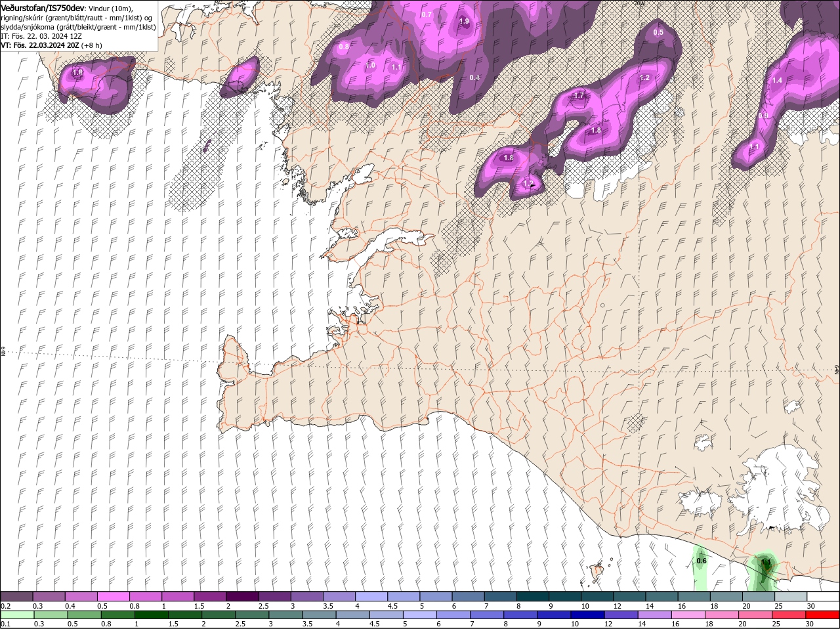Select the darkest green 1 swatch on the rain scale
The image size is (840, 629).
[x=152, y=615]
